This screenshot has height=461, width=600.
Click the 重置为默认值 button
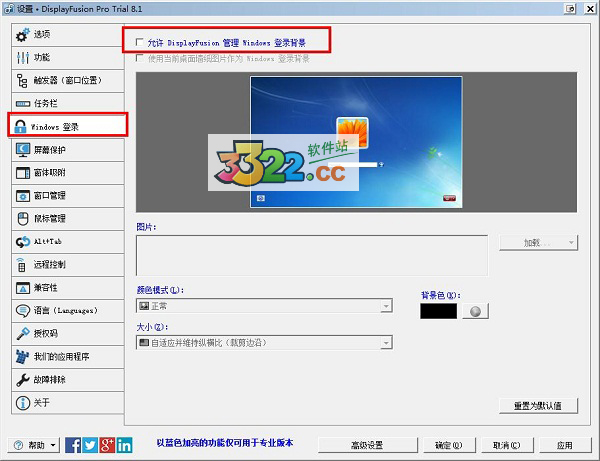coord(538,406)
